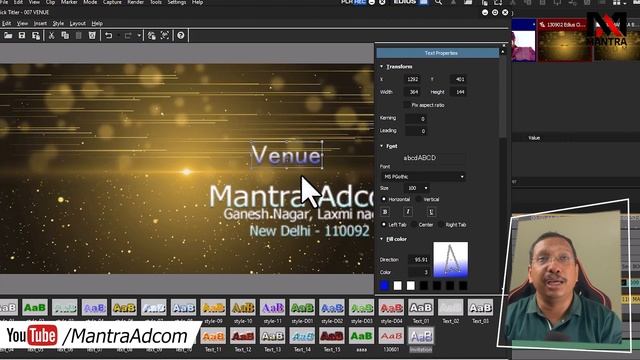Collapse the Fill color section

tap(382, 239)
